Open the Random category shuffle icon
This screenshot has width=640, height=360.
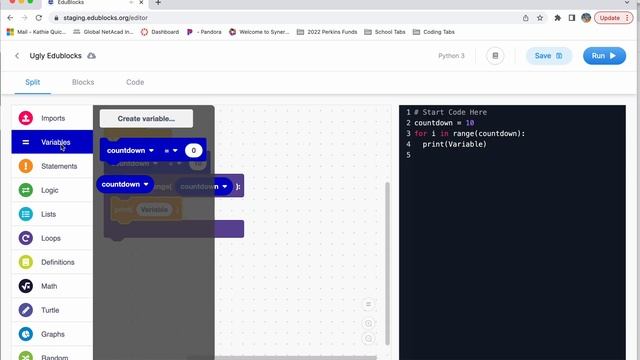26,356
